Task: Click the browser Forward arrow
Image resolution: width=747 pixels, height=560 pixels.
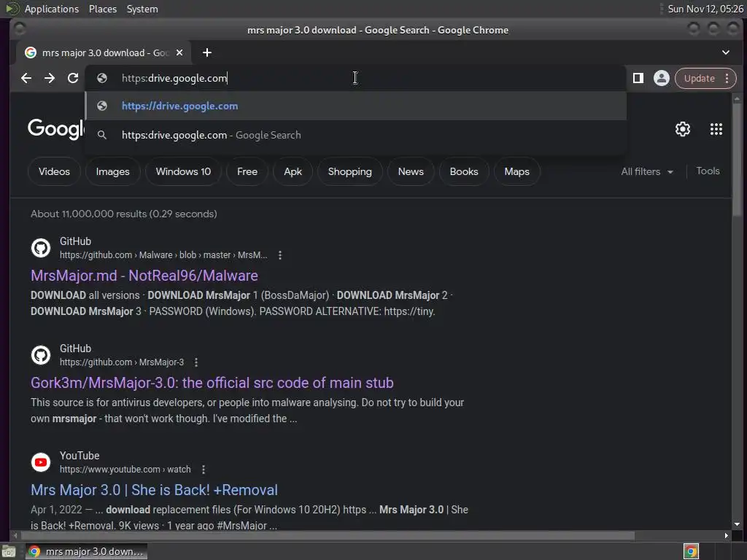Action: click(x=50, y=78)
